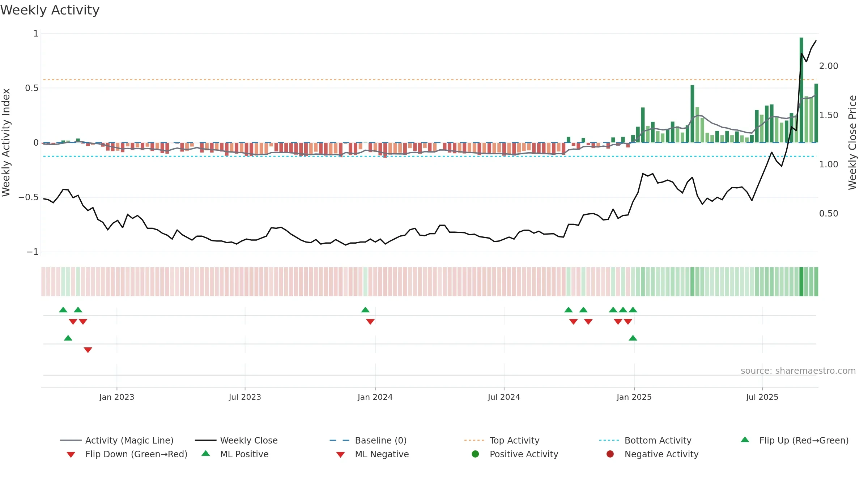Click the darkest green heatmap cell
This screenshot has width=868, height=488.
(x=801, y=282)
